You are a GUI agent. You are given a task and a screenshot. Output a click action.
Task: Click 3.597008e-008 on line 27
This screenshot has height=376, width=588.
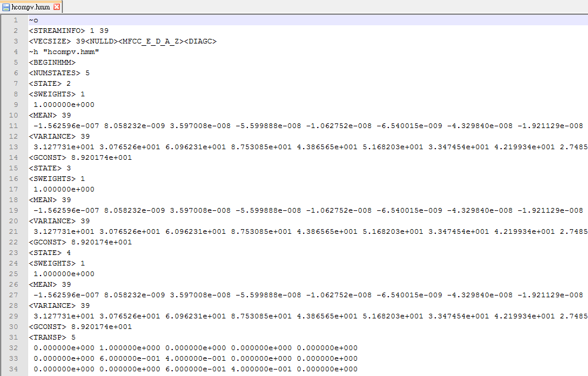tap(200, 295)
